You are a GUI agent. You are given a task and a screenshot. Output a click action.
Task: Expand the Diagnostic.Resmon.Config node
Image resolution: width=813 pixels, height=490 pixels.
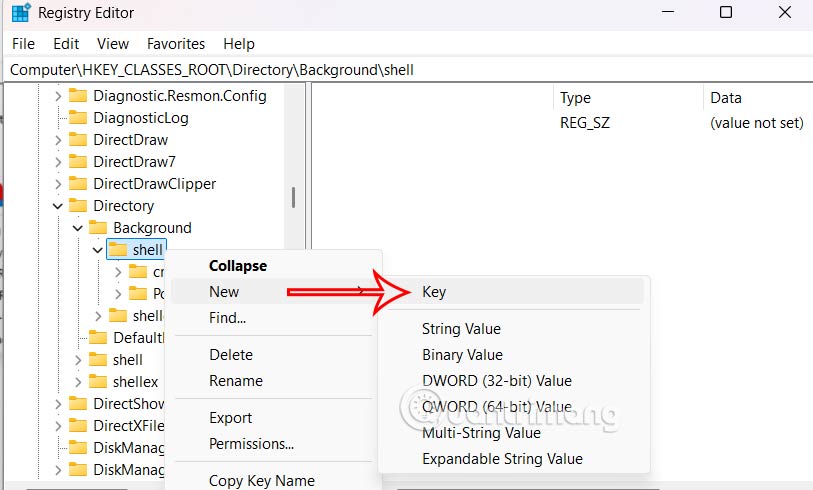[x=58, y=96]
